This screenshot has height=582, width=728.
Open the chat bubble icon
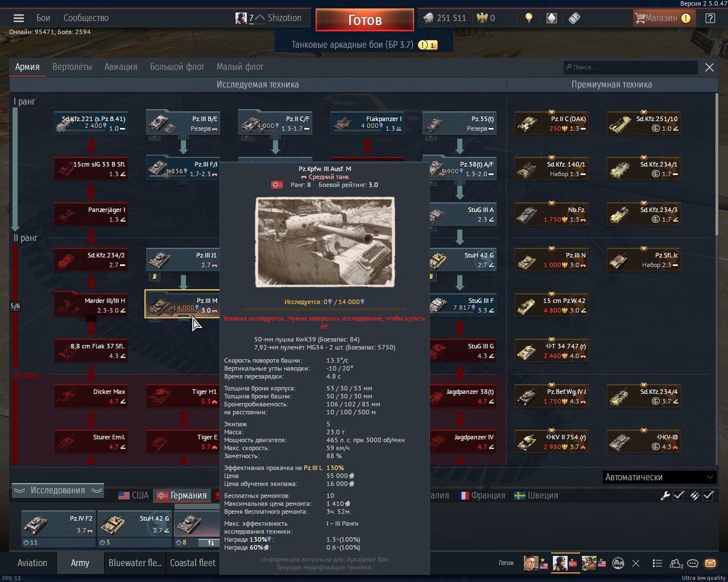693,563
